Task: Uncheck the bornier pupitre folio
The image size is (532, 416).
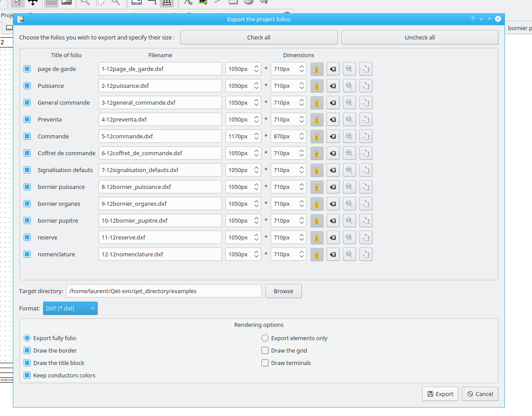Action: pos(27,220)
